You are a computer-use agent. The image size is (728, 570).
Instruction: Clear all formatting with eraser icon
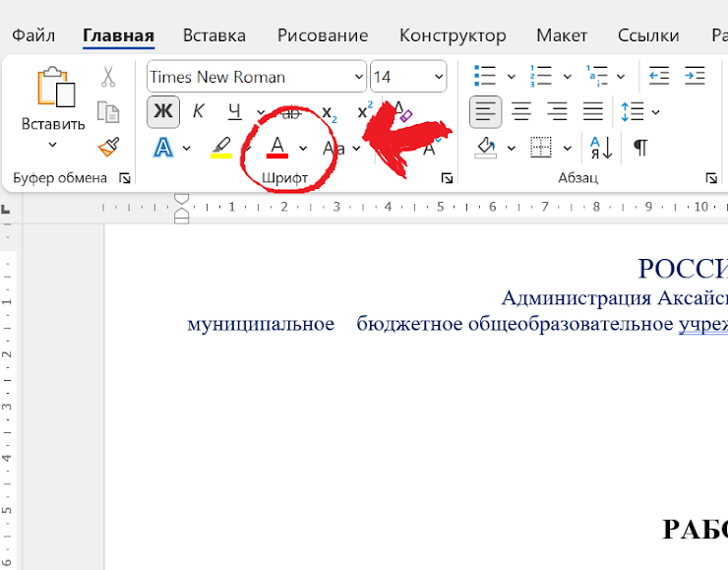tap(402, 111)
